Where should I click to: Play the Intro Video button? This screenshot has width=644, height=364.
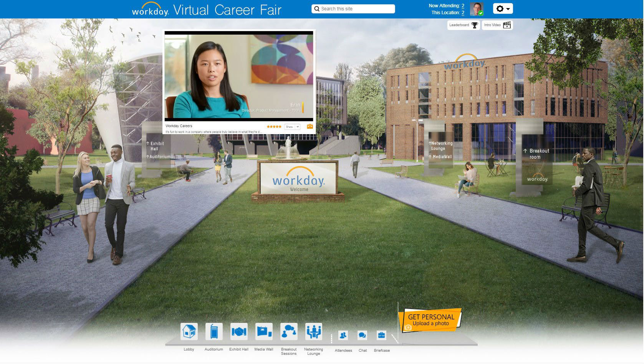(497, 25)
